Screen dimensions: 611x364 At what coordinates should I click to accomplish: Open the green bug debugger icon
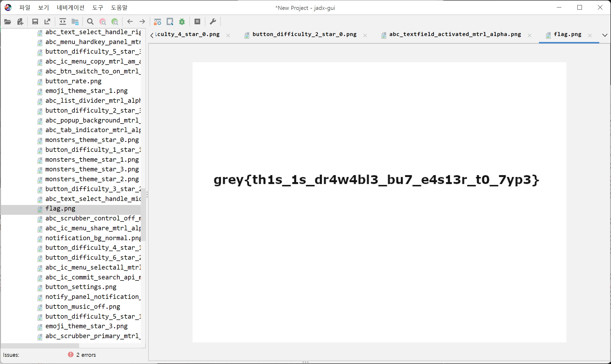(182, 22)
